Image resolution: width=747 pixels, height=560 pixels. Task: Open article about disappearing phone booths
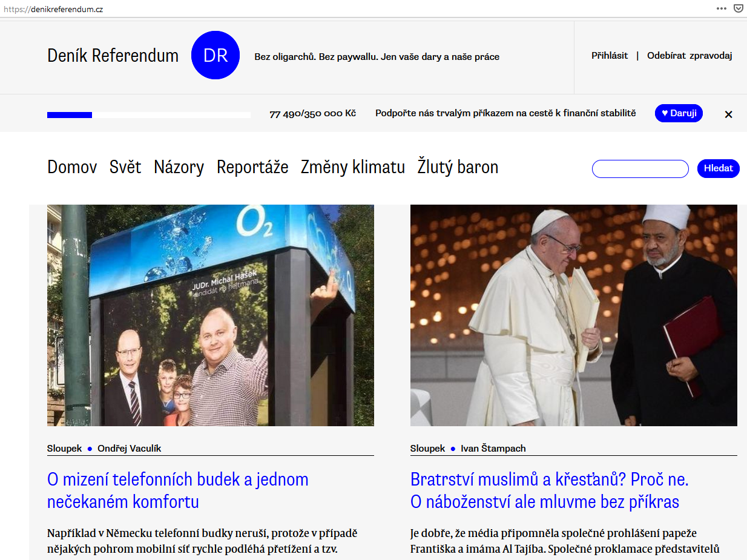pos(178,490)
